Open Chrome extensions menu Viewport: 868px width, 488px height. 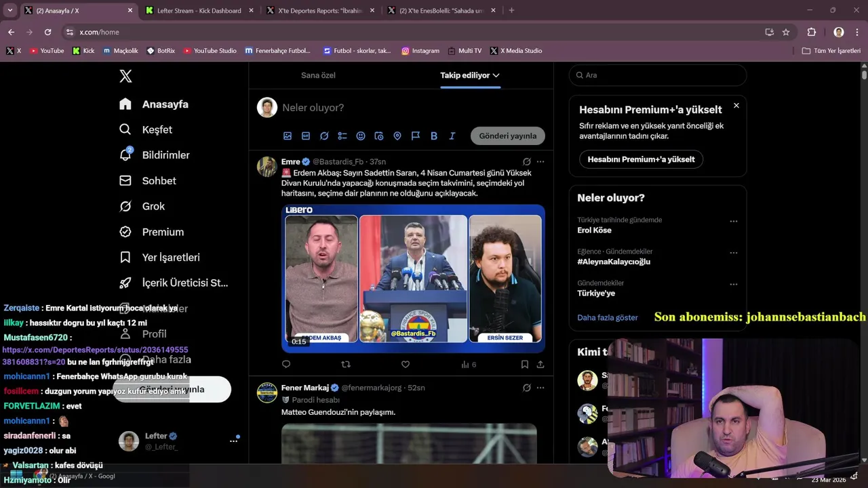(812, 32)
